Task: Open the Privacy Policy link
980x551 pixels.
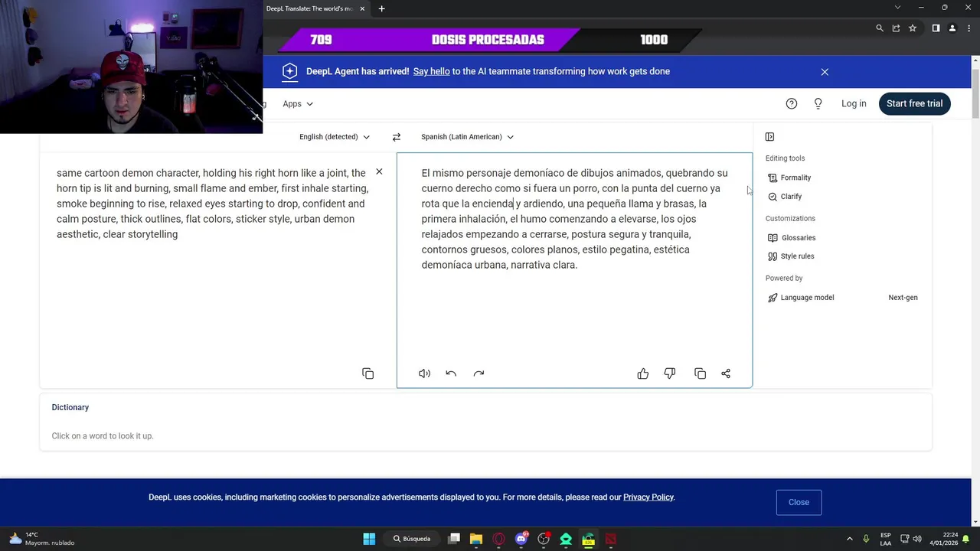Action: (x=648, y=497)
